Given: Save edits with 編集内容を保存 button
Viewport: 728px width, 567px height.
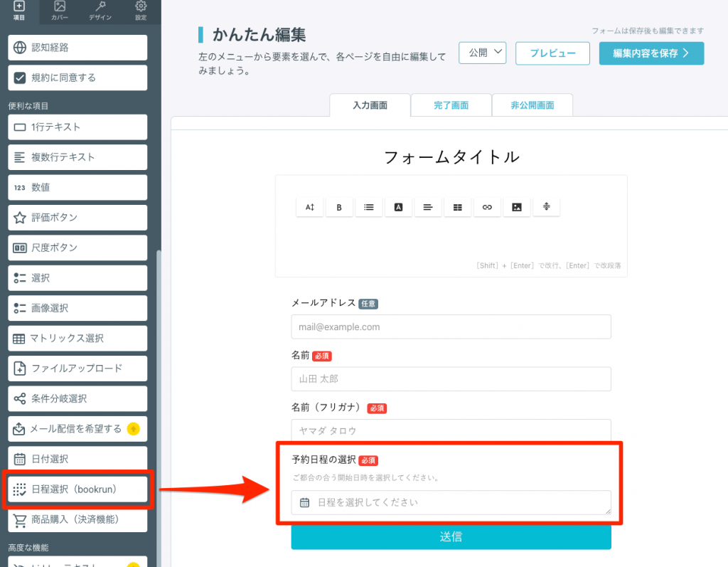Looking at the screenshot, I should (651, 53).
